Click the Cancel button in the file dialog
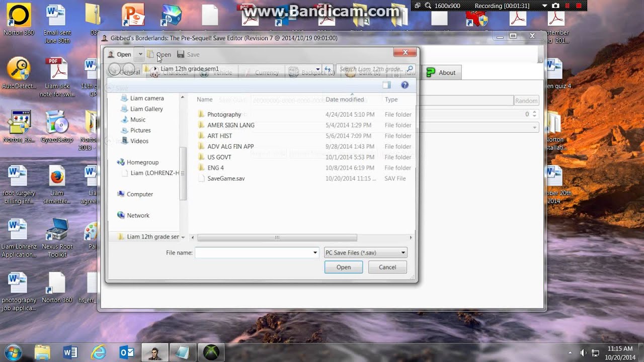The image size is (644, 362). (387, 267)
